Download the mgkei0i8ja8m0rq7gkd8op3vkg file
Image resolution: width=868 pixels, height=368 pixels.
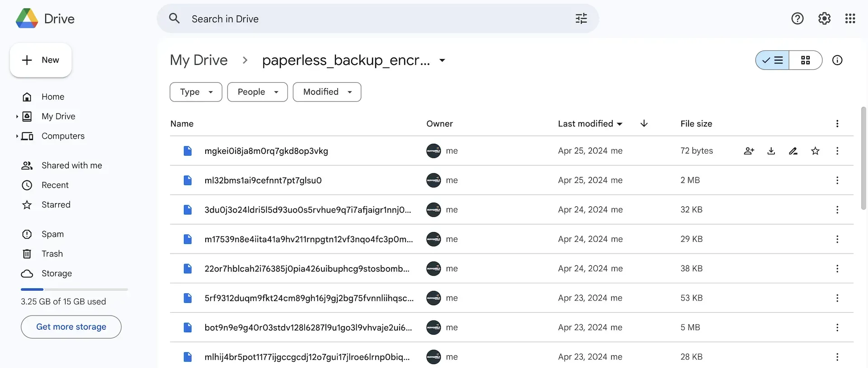coord(771,151)
